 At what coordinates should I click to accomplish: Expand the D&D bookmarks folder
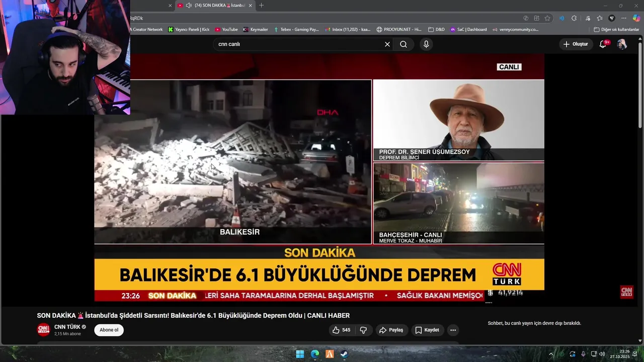click(436, 30)
